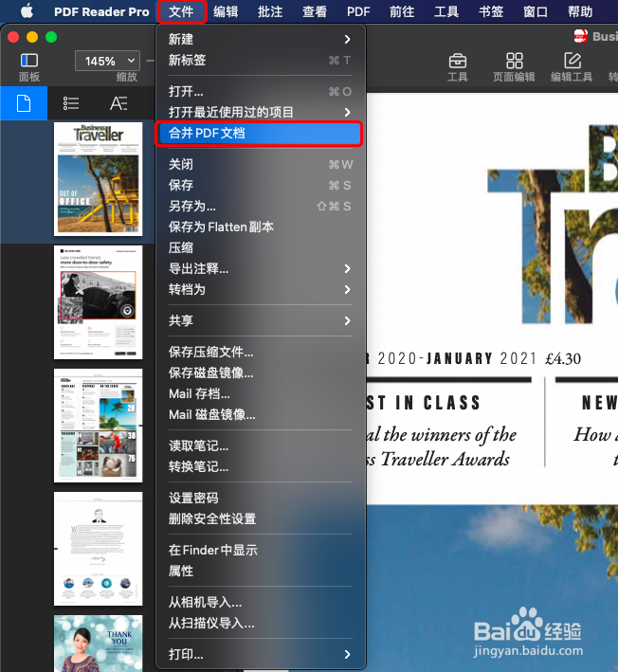Choose Mail 磁盘镜像...
This screenshot has height=672, width=618.
(x=260, y=414)
